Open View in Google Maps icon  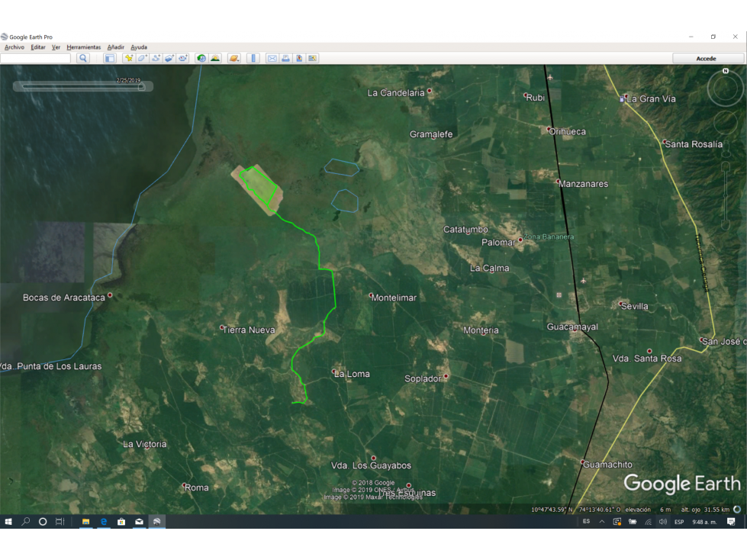pos(313,58)
